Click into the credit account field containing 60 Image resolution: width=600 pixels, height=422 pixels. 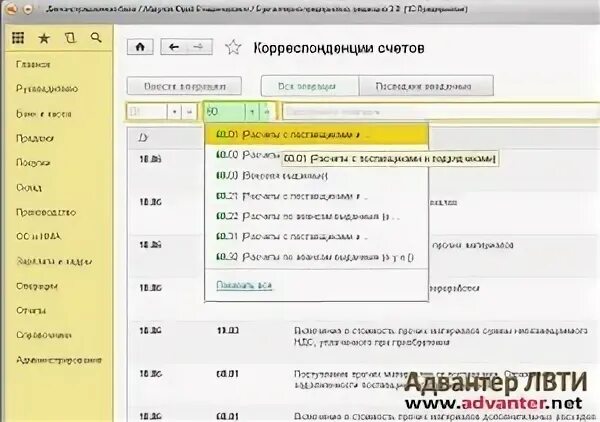point(224,112)
